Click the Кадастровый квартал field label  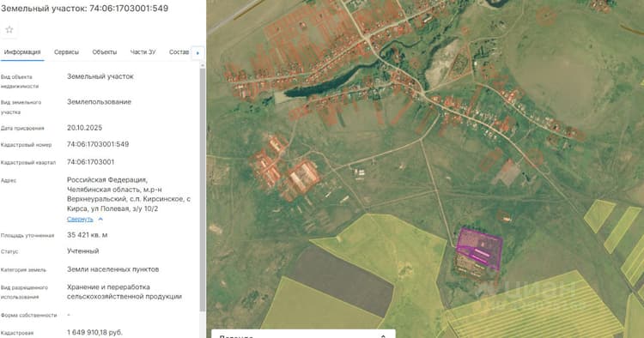click(x=28, y=162)
